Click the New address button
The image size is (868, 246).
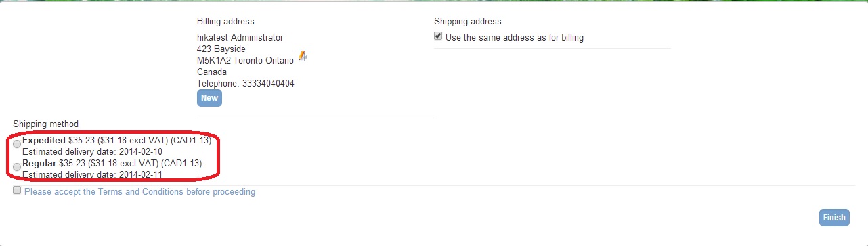point(209,98)
